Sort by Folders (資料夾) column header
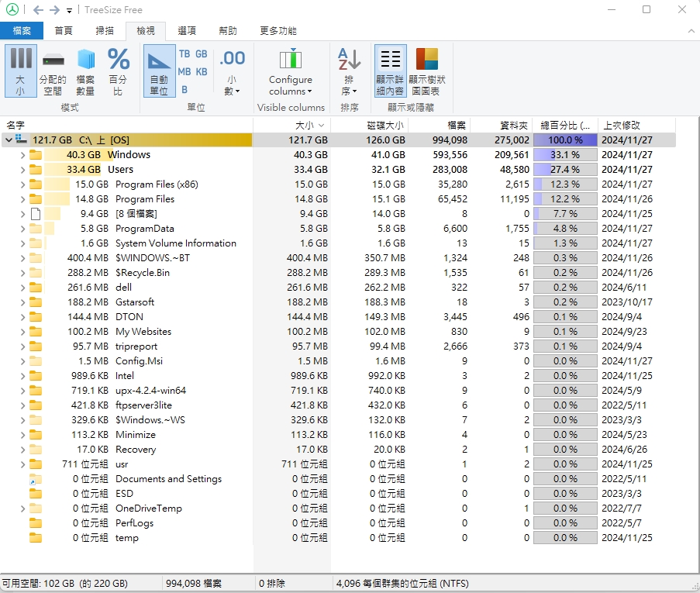 pos(502,125)
